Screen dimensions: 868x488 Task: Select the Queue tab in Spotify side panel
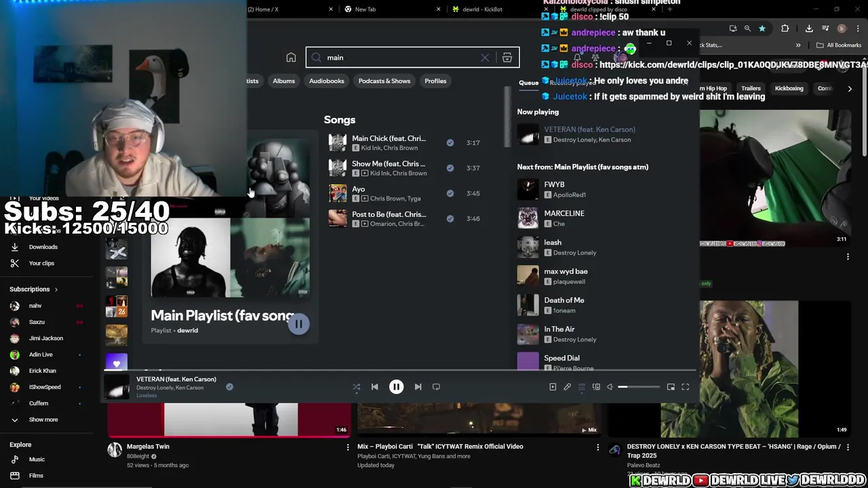click(x=528, y=83)
